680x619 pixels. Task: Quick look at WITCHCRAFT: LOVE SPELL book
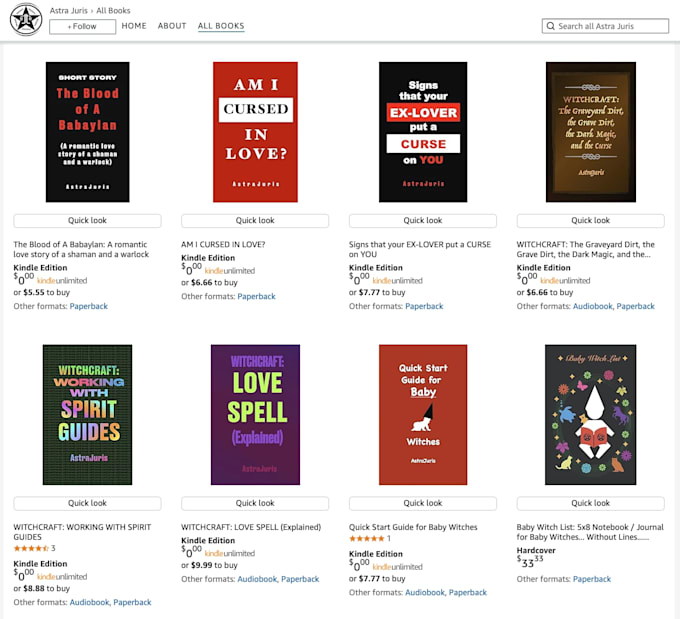pyautogui.click(x=255, y=503)
